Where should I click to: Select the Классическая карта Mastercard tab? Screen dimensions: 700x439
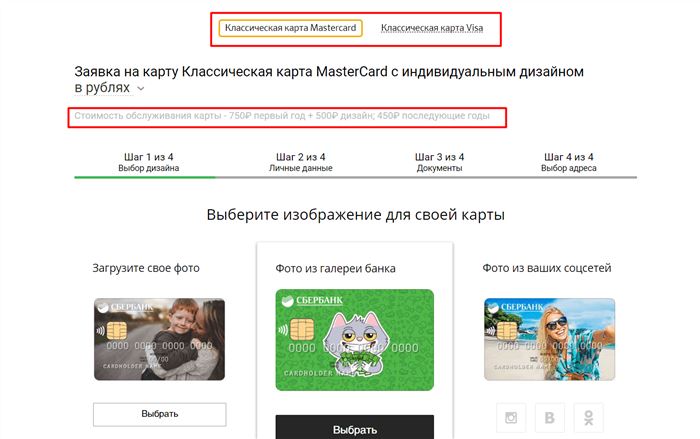(290, 28)
